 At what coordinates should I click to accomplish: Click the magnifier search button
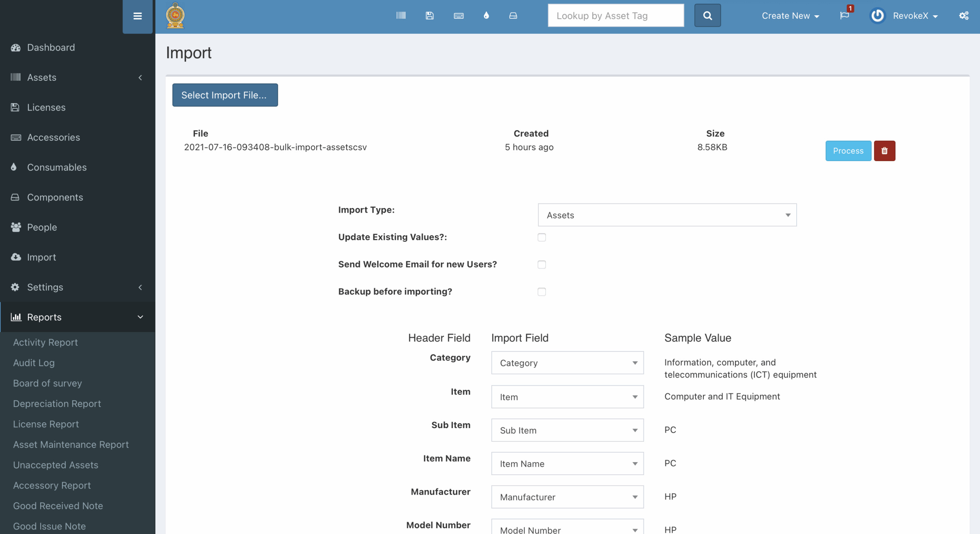tap(707, 16)
